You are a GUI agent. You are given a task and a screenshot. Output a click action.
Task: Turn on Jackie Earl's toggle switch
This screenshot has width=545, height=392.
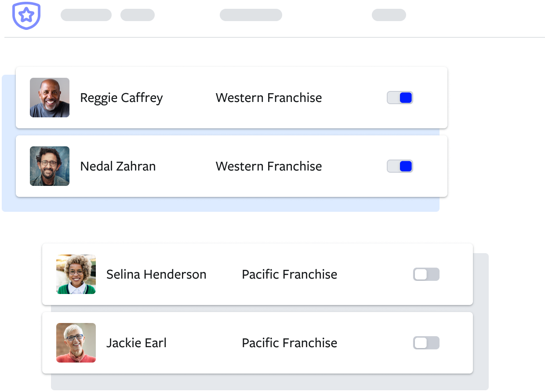pos(426,343)
